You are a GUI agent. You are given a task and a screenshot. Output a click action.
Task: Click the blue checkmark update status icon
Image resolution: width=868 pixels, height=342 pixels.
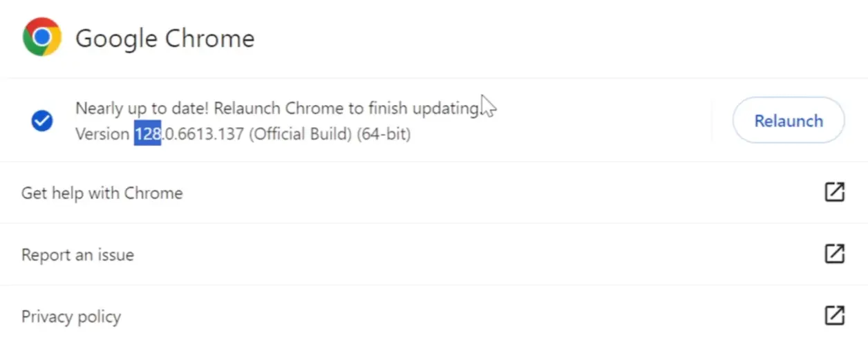coord(42,122)
